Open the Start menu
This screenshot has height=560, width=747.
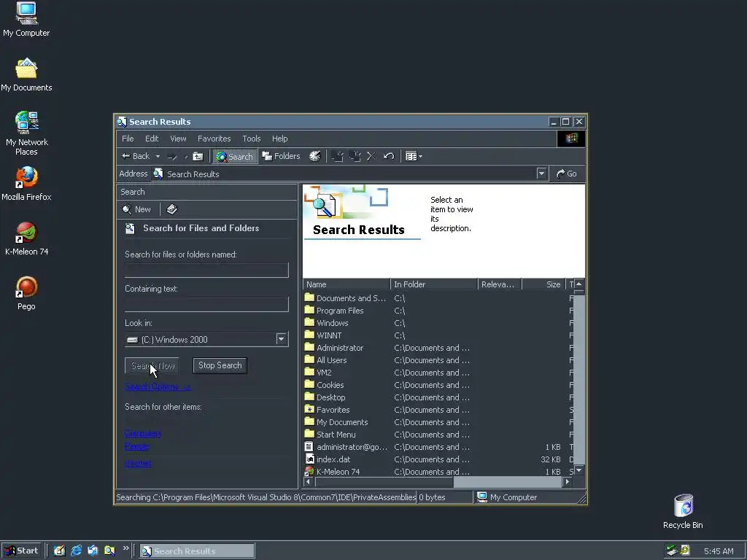coord(22,551)
